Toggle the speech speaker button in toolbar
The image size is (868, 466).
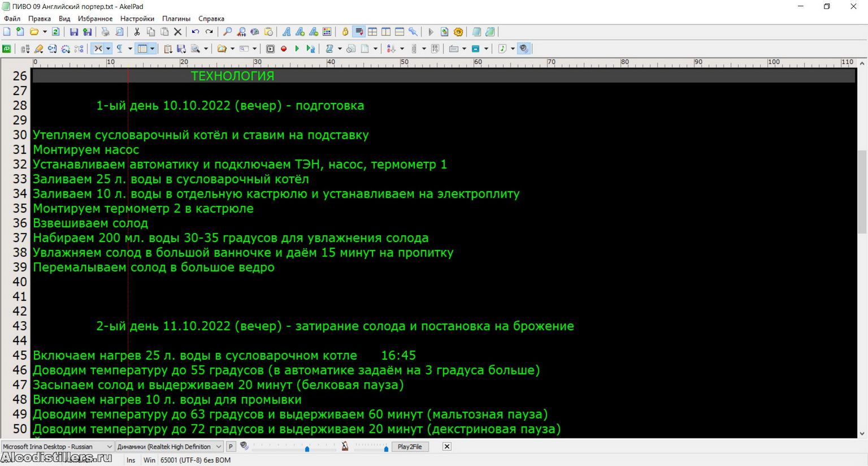tap(524, 49)
